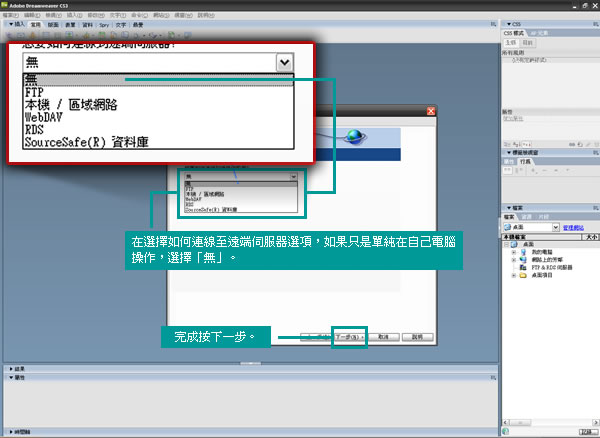Image resolution: width=600 pixels, height=438 pixels.
Task: Open the 說明(H) menu
Action: [x=206, y=15]
